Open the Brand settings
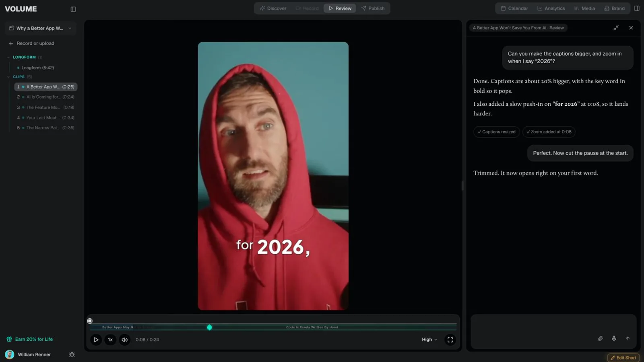 pyautogui.click(x=614, y=8)
